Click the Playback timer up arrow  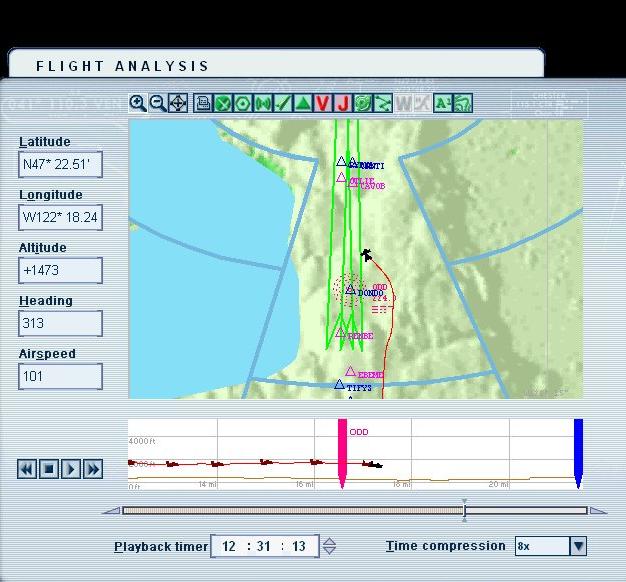coord(330,541)
